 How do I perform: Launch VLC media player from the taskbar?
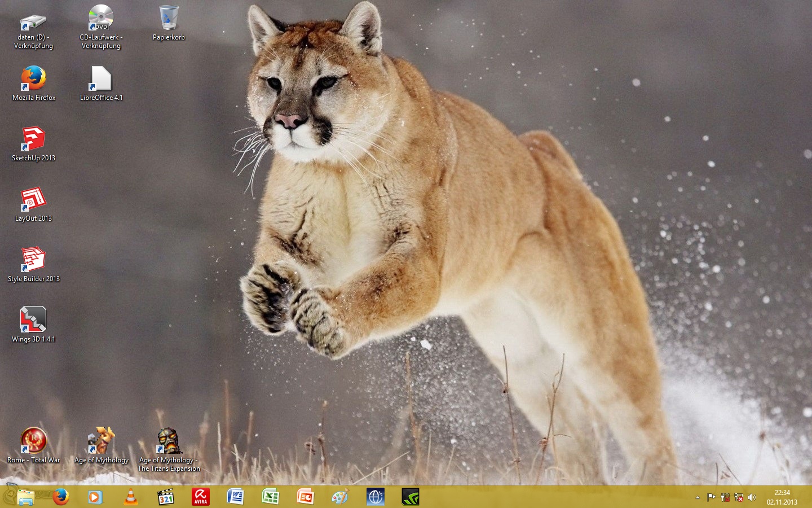click(131, 497)
